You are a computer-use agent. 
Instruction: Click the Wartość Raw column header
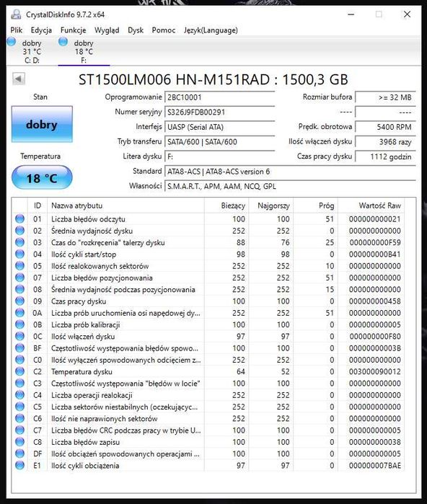(371, 205)
